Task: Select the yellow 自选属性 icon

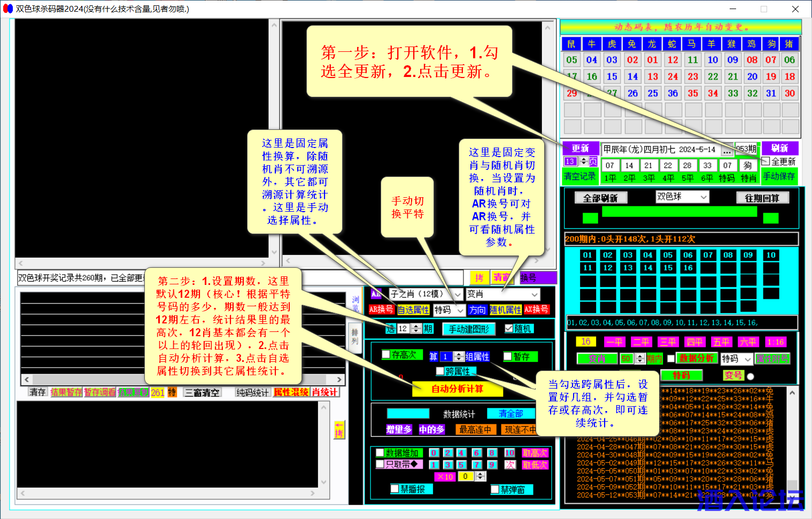Action: click(413, 310)
